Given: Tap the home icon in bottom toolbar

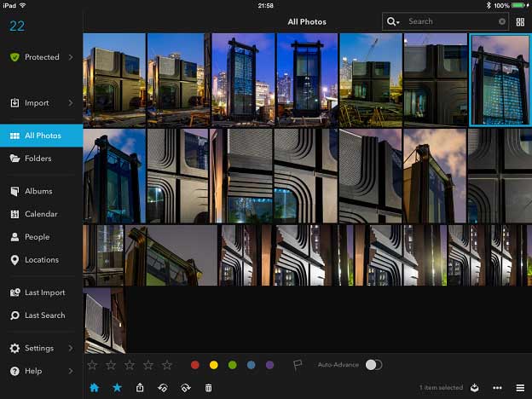Looking at the screenshot, I should tap(95, 387).
